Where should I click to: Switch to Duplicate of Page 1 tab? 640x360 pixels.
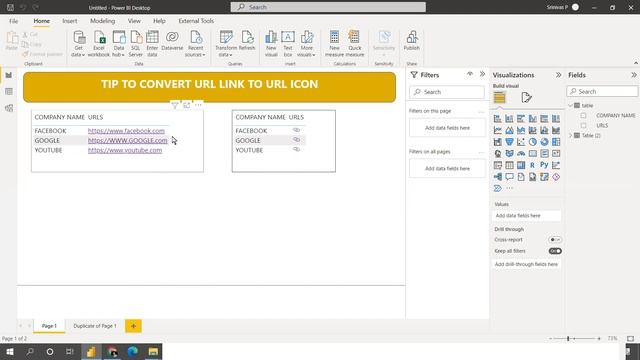point(95,326)
